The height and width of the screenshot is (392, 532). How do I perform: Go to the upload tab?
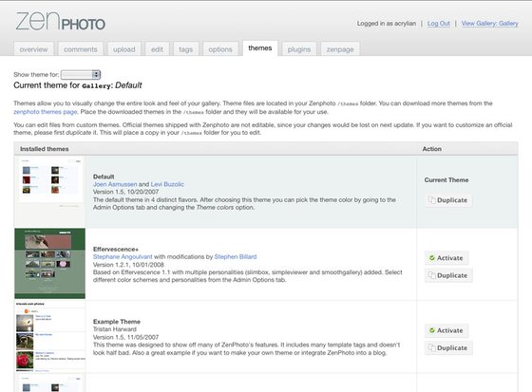pyautogui.click(x=124, y=49)
